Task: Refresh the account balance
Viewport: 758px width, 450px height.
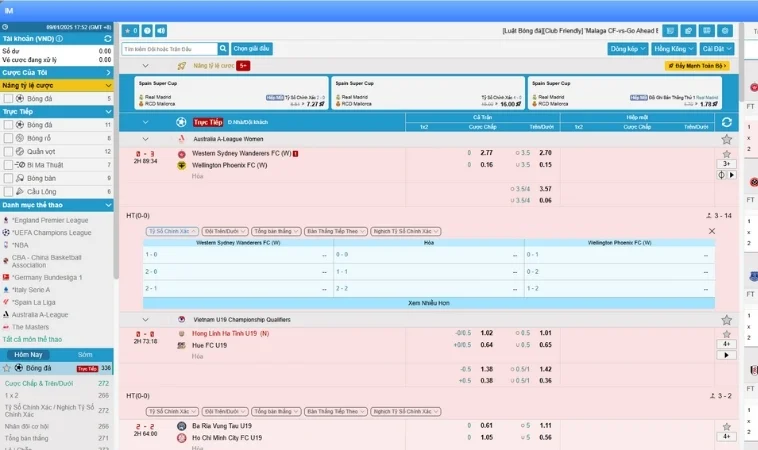Action: (107, 39)
